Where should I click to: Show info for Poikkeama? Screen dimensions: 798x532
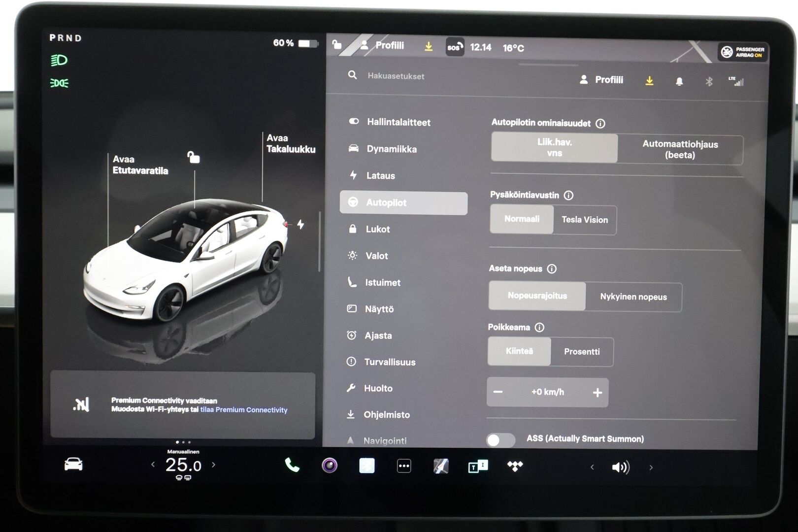pyautogui.click(x=539, y=328)
